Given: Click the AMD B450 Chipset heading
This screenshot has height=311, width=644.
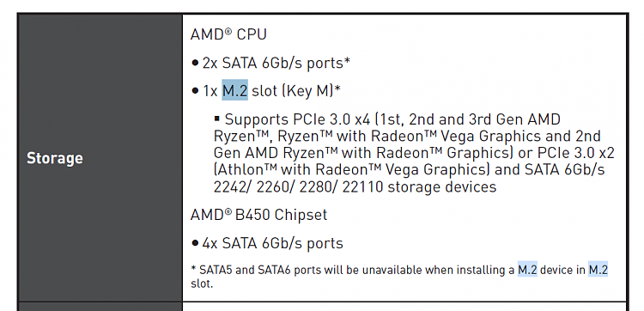Looking at the screenshot, I should 258,215.
